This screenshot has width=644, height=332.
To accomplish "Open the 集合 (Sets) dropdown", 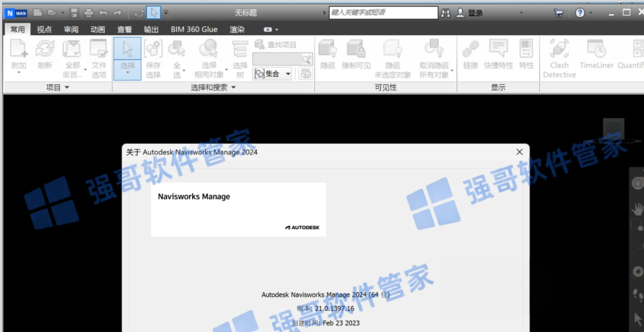I will point(273,74).
